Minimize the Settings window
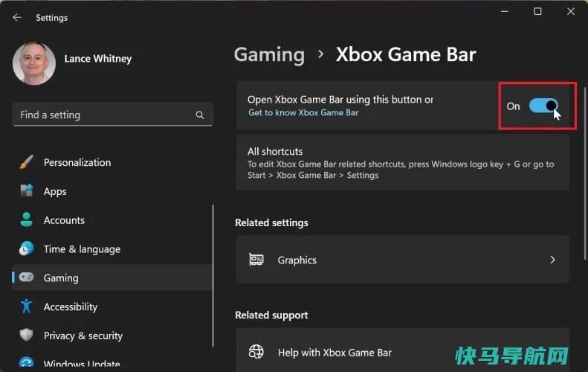Screen dimensions: 588x372 tap(505, 12)
